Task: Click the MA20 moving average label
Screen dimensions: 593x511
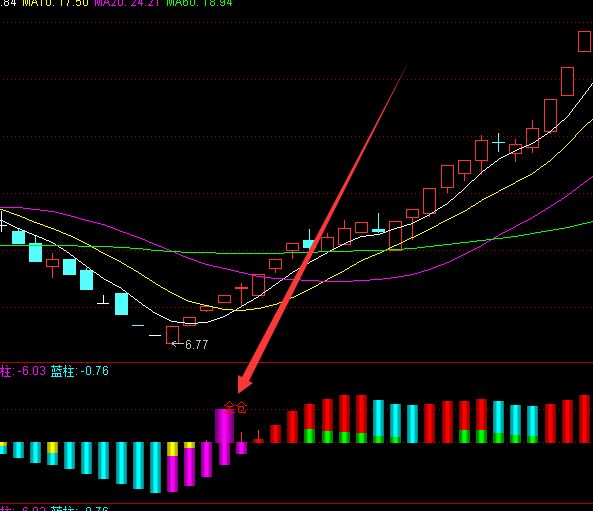Action: point(128,3)
